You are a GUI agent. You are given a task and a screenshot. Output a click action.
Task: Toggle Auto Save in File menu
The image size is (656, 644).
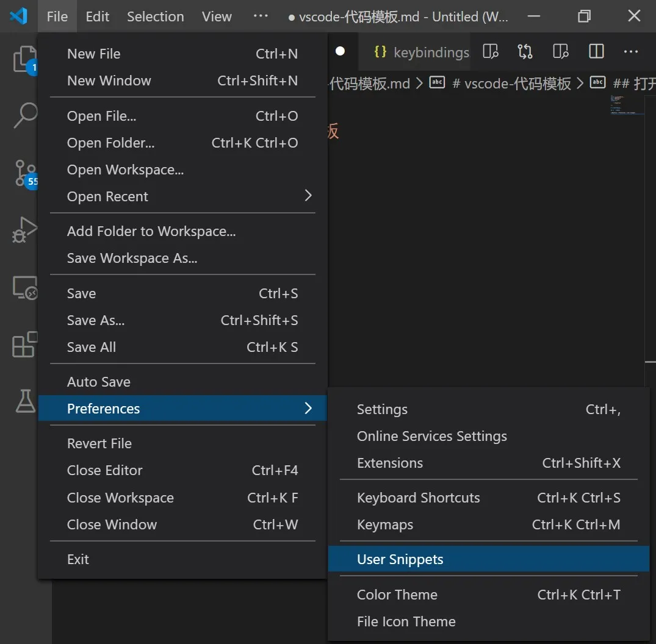coord(99,382)
